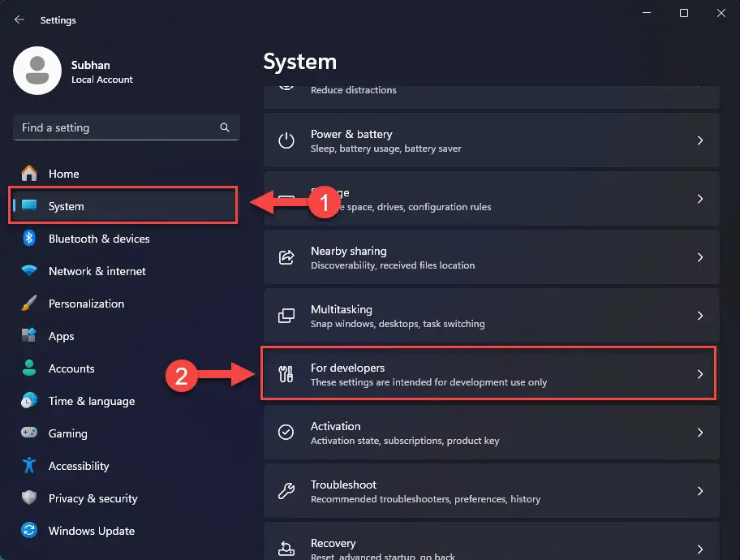Expand For developers chevron
The image size is (740, 560).
point(700,374)
